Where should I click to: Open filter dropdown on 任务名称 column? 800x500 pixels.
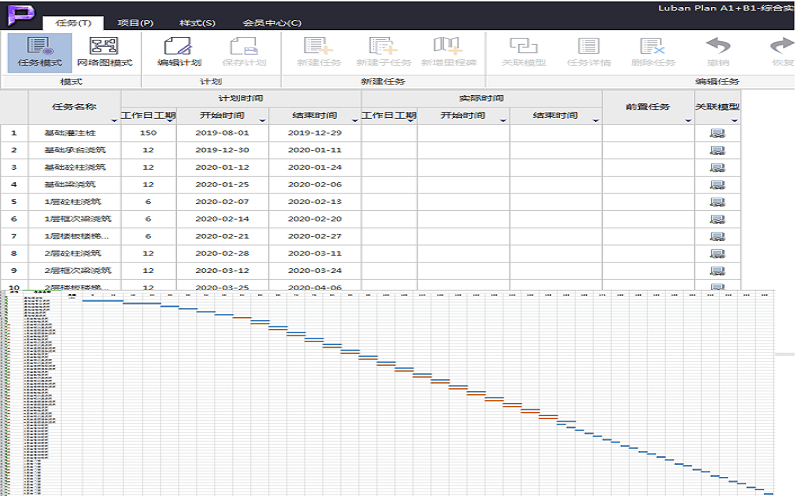[x=114, y=120]
